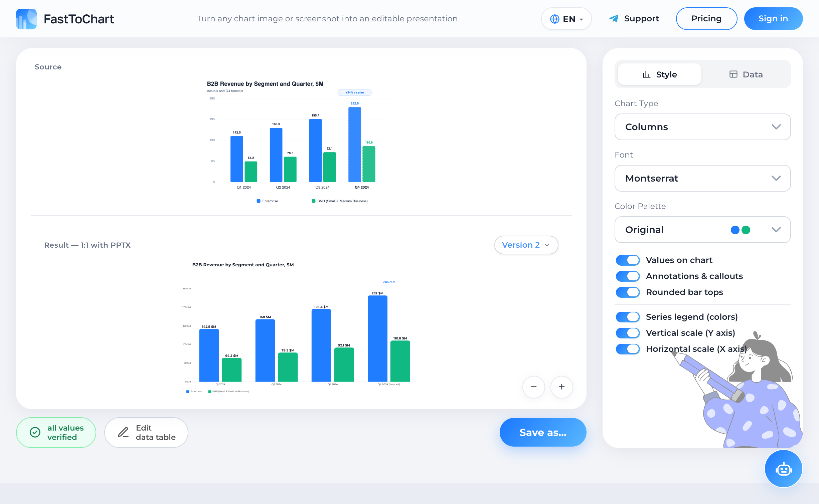Toggle Horizontal scale (X axis) switch
The height and width of the screenshot is (504, 819).
[x=628, y=349]
